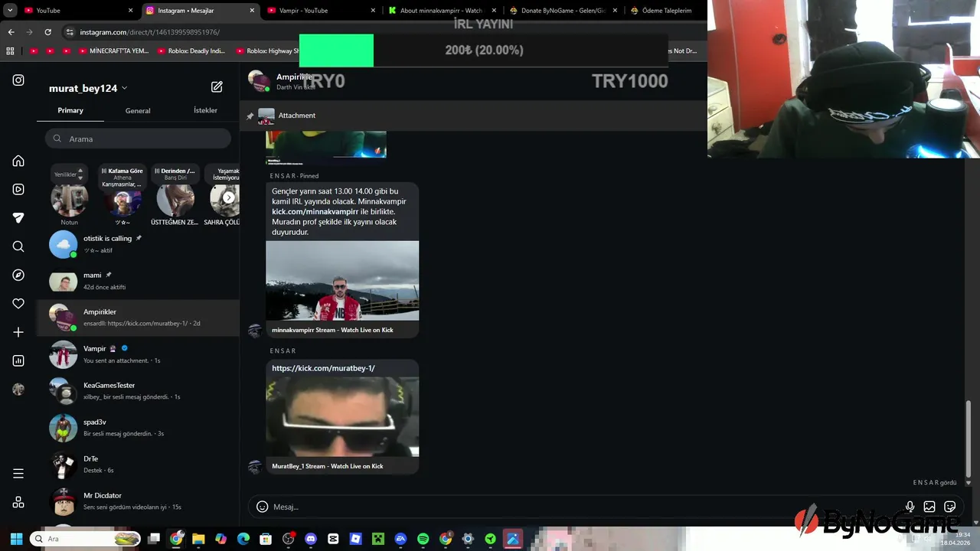Image resolution: width=980 pixels, height=551 pixels.
Task: Open the More hamburger menu in sidebar
Action: [18, 474]
